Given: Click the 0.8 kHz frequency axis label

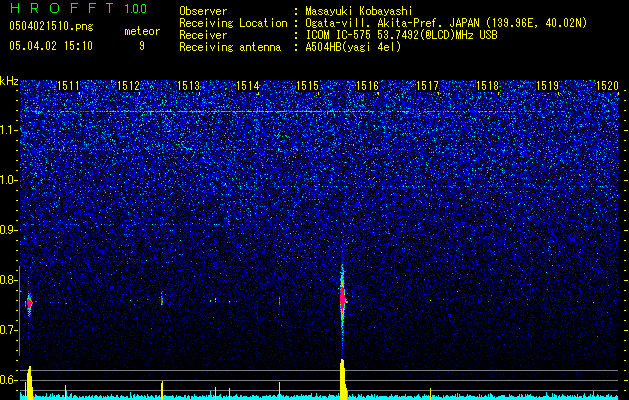Looking at the screenshot, I should tap(8, 280).
